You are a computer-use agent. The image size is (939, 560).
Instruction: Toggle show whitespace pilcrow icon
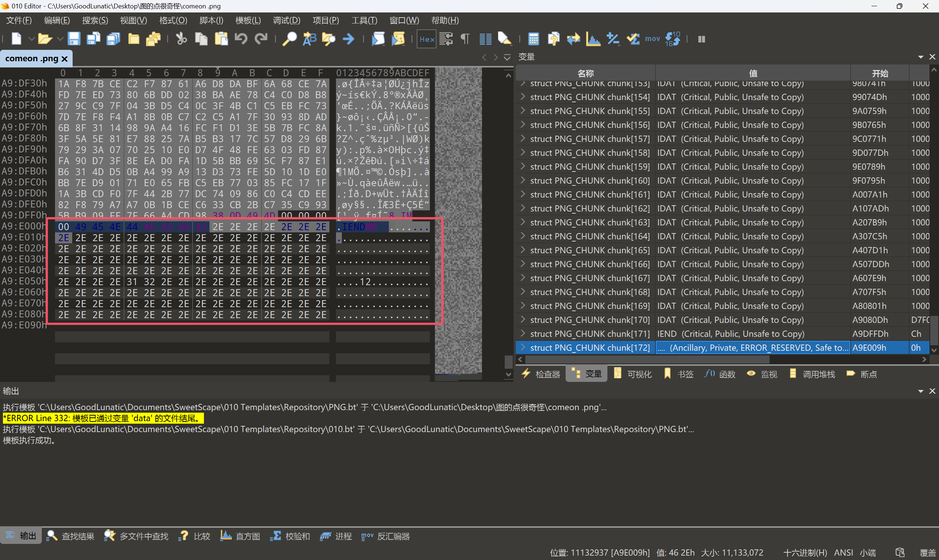[x=465, y=39]
